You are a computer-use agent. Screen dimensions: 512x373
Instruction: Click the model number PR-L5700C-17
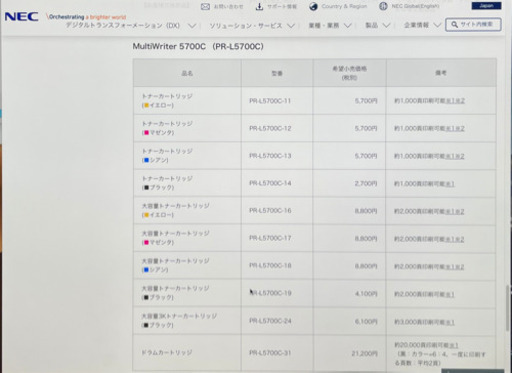pyautogui.click(x=270, y=238)
